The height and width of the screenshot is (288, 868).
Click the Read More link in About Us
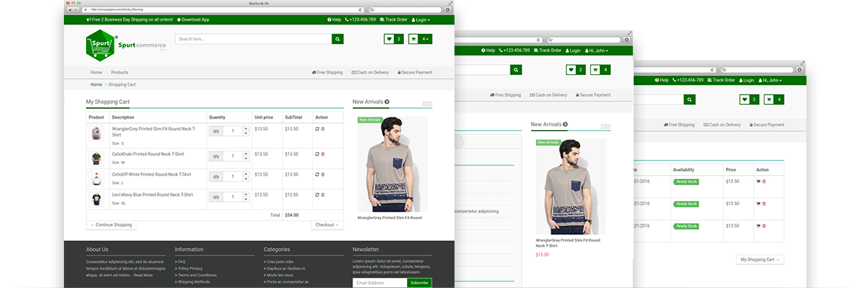(143, 275)
